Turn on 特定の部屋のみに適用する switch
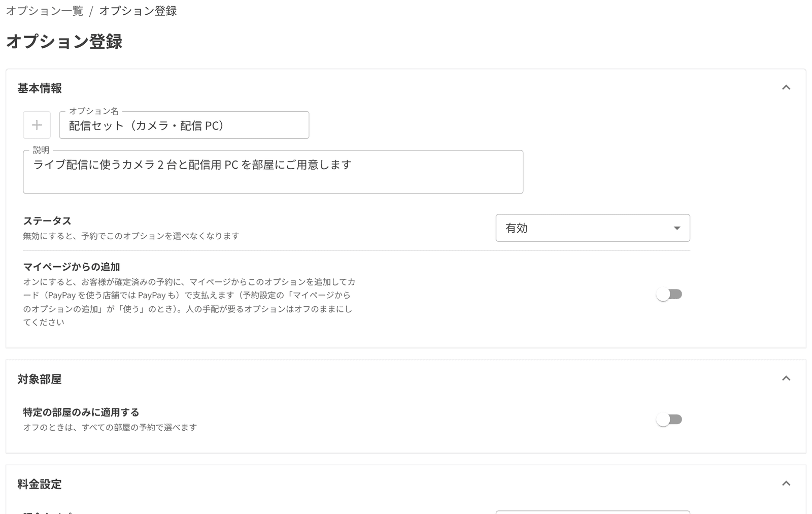 click(x=669, y=420)
